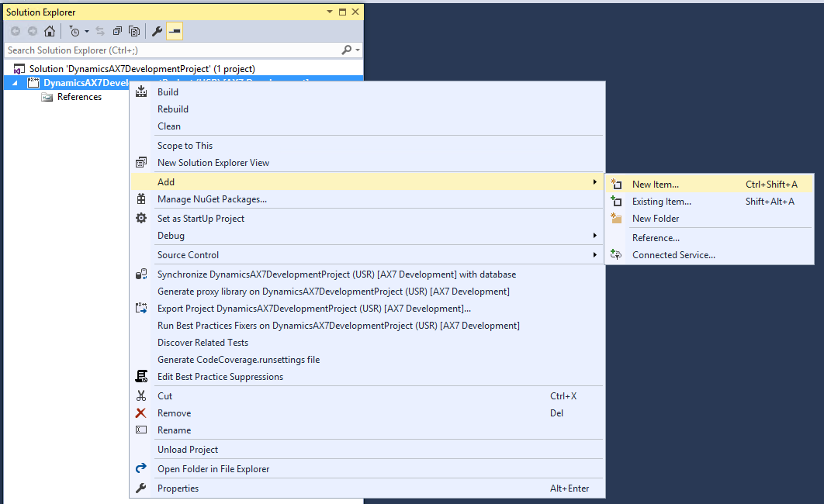
Task: Open Properties via the wrench toolbar icon
Action: tap(157, 32)
